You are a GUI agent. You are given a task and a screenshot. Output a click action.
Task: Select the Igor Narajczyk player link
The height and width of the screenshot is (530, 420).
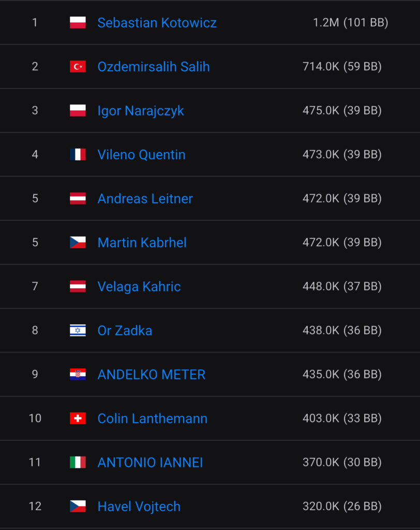coord(141,111)
